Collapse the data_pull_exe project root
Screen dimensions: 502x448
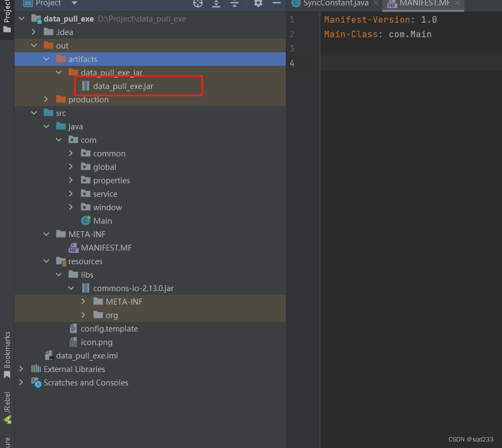(x=22, y=18)
